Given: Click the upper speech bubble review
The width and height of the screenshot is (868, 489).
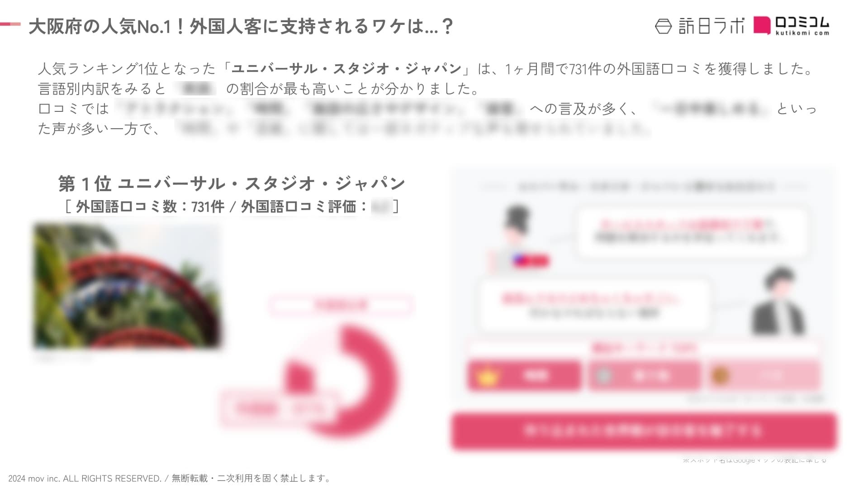Looking at the screenshot, I should point(692,232).
